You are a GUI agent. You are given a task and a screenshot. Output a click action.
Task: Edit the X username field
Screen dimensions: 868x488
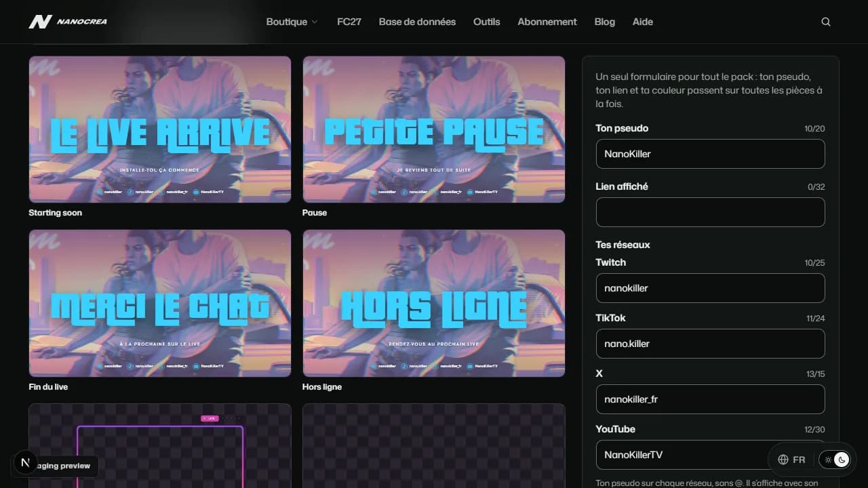tap(710, 399)
